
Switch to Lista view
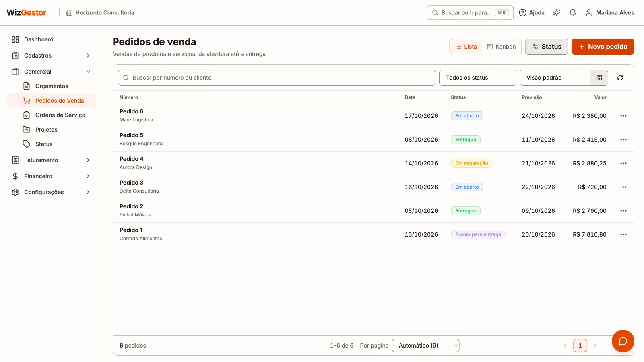pyautogui.click(x=466, y=47)
